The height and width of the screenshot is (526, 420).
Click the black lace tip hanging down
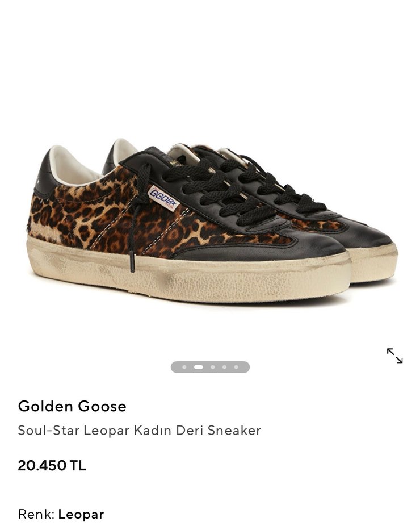[x=132, y=262]
